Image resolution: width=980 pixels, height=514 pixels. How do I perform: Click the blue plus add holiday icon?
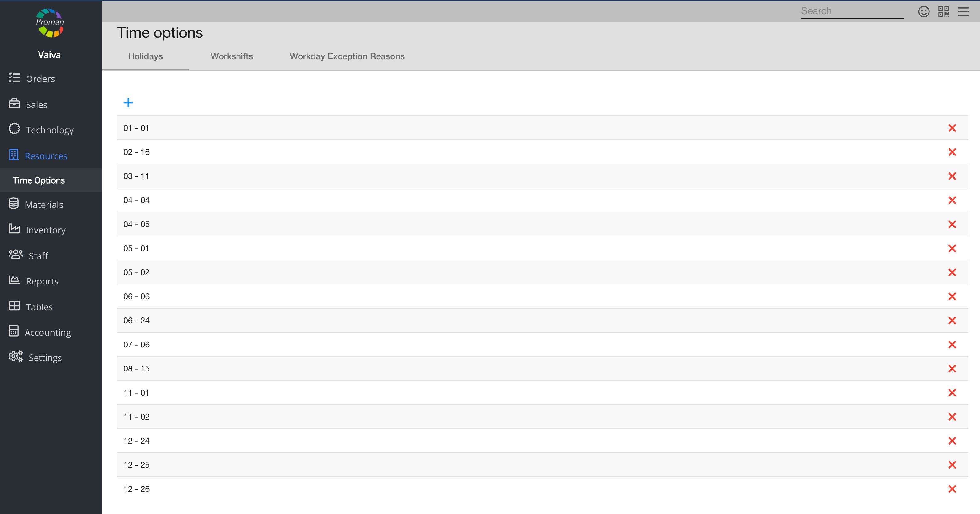(x=128, y=102)
